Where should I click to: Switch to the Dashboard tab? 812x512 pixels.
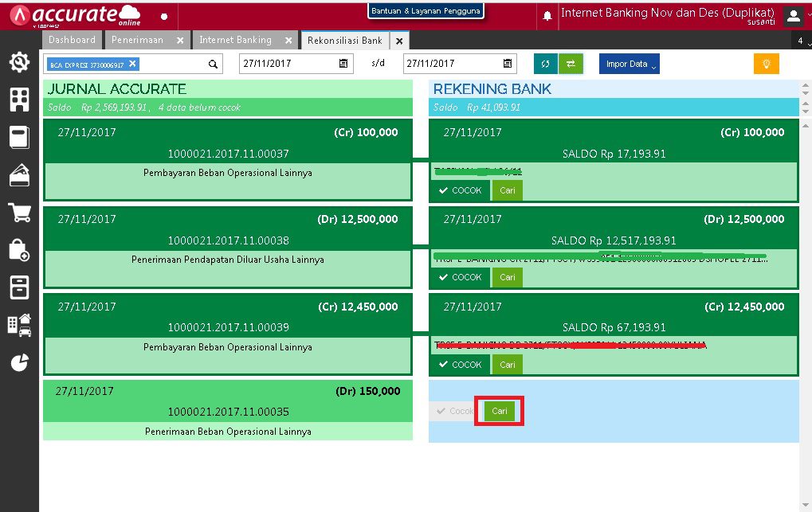tap(73, 39)
